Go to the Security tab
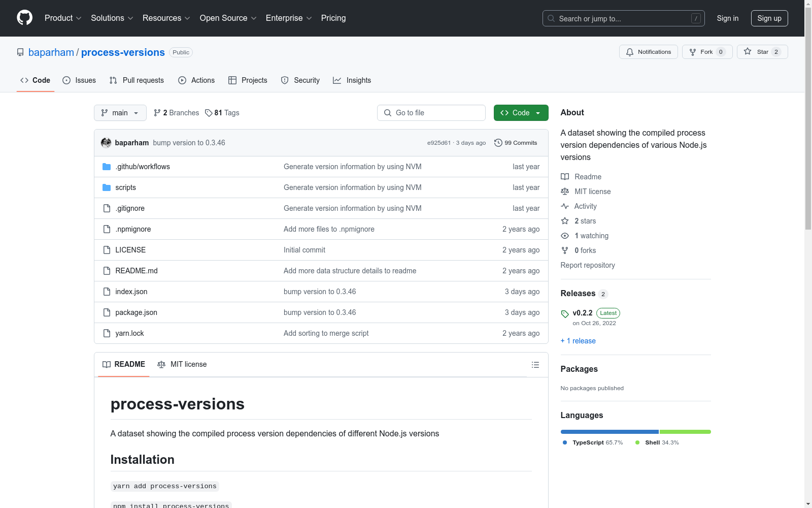This screenshot has height=508, width=812. [300, 80]
